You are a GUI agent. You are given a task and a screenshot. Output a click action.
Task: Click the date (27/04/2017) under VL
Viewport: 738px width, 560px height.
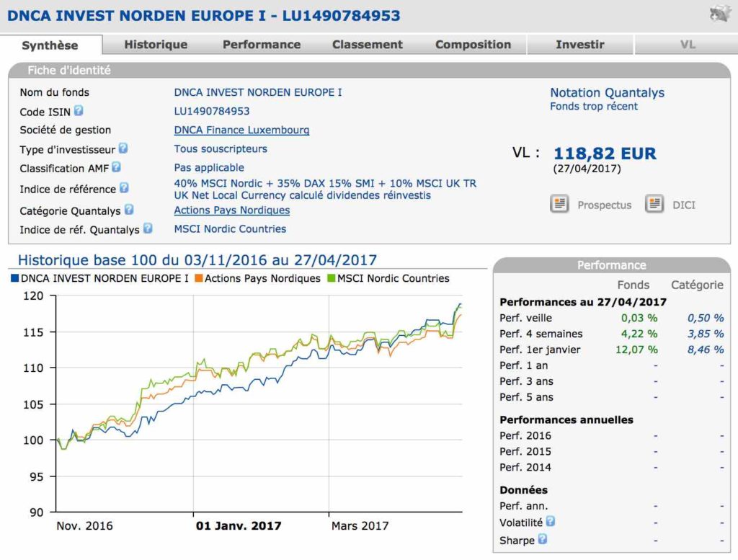pyautogui.click(x=587, y=169)
